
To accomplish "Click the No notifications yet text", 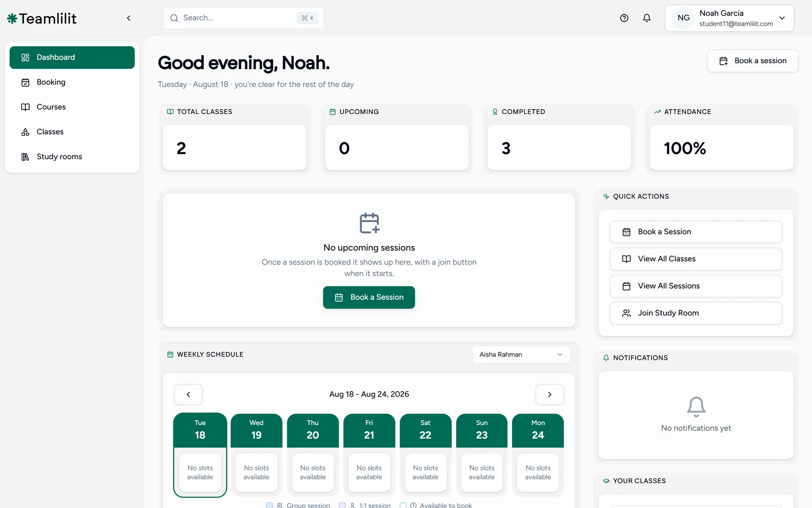I will click(696, 428).
